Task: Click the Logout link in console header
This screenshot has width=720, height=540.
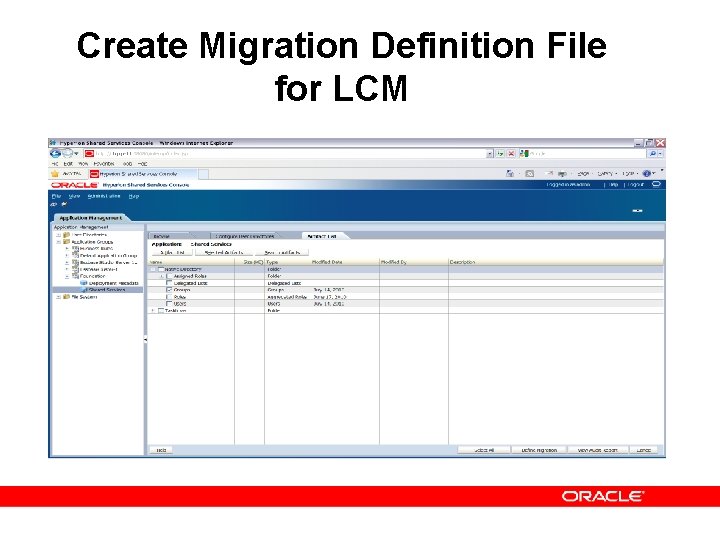Action: pos(636,185)
